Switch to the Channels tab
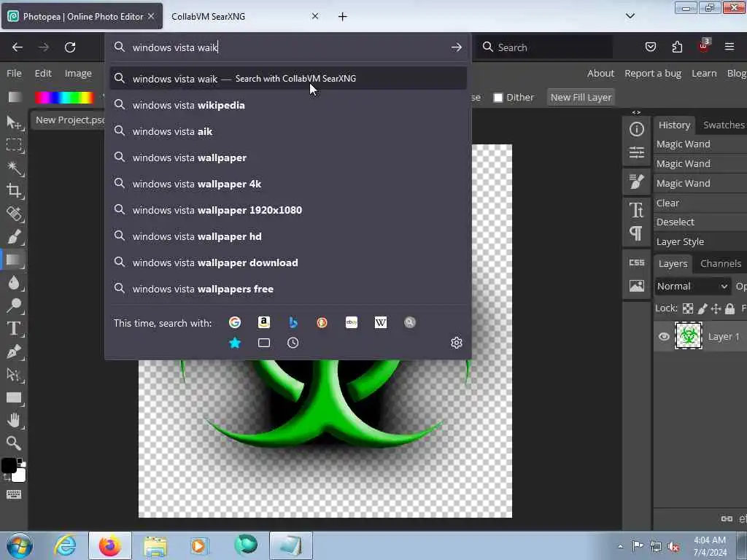Viewport: 747px width, 560px height. point(720,263)
